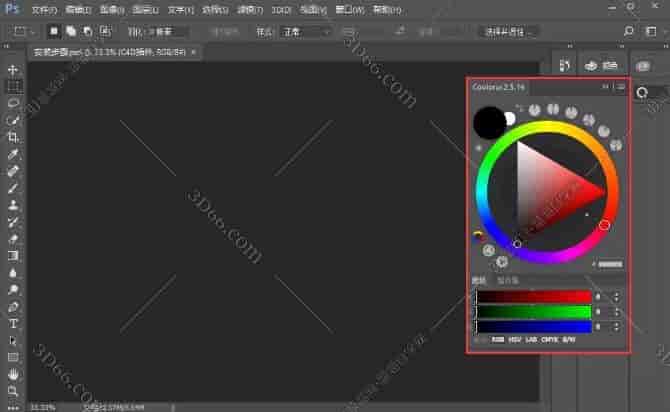Select the Lasso tool

(x=13, y=103)
